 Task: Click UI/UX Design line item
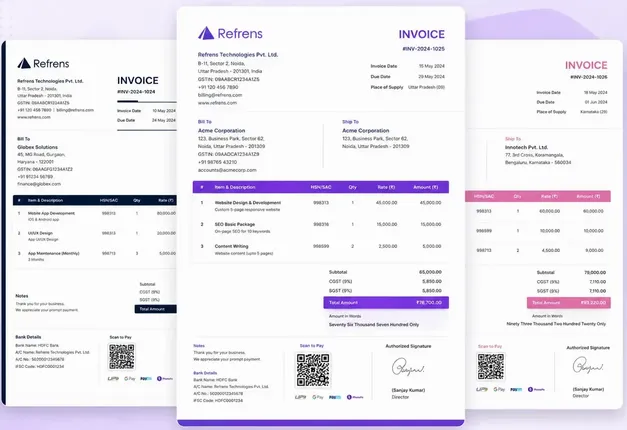(x=40, y=233)
